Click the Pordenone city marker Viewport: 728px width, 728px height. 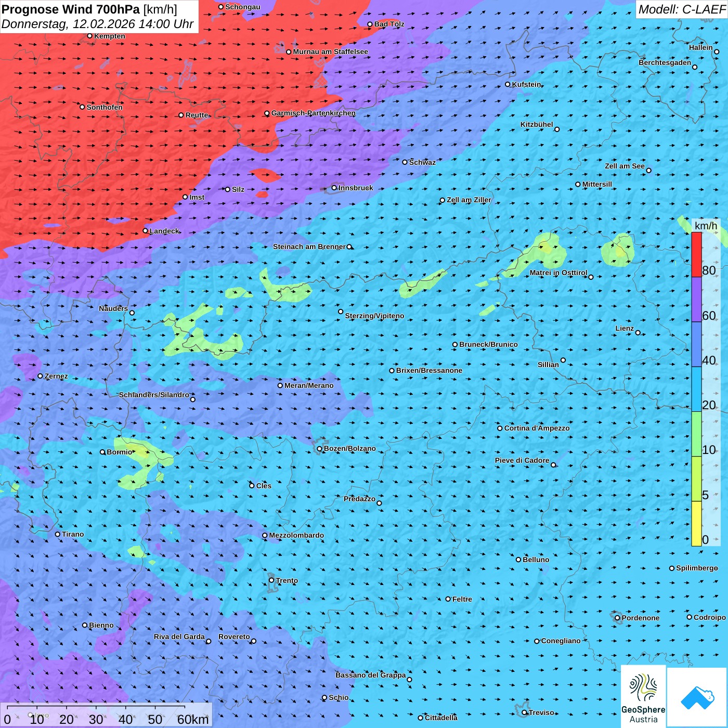click(617, 618)
